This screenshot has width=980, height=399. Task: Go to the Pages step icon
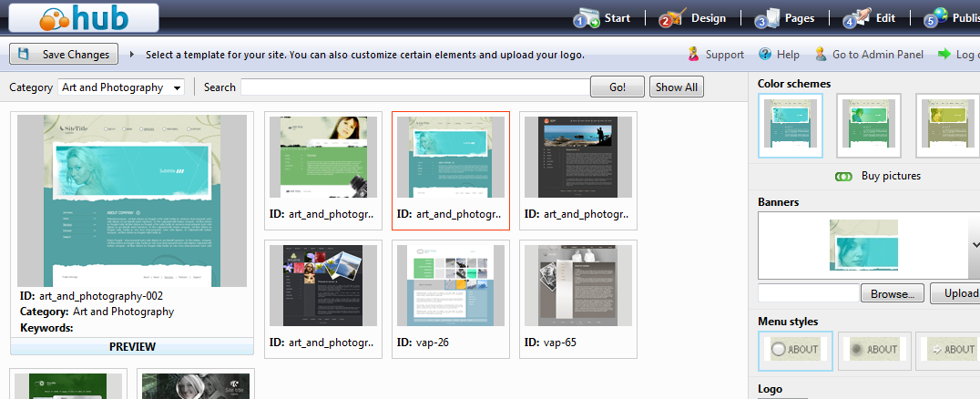767,18
